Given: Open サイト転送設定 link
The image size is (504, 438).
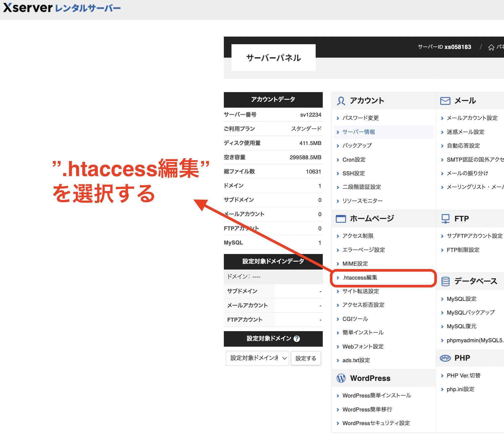Looking at the screenshot, I should pyautogui.click(x=361, y=291).
